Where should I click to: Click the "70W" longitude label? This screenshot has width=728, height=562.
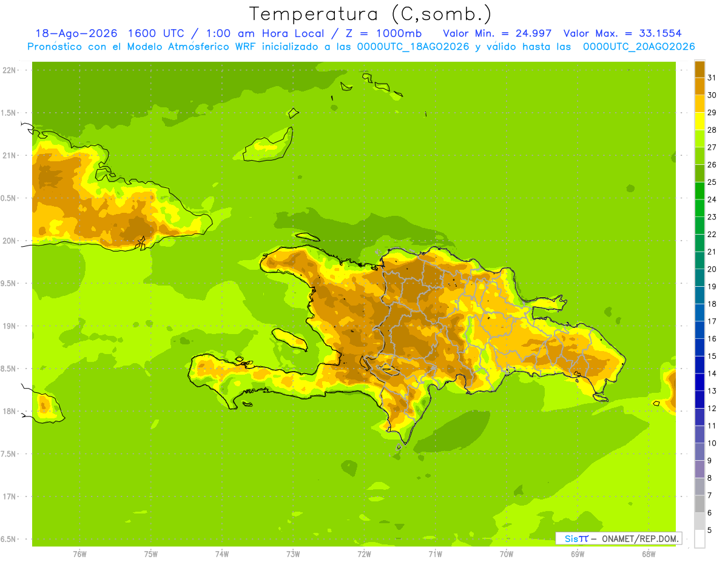(x=507, y=554)
